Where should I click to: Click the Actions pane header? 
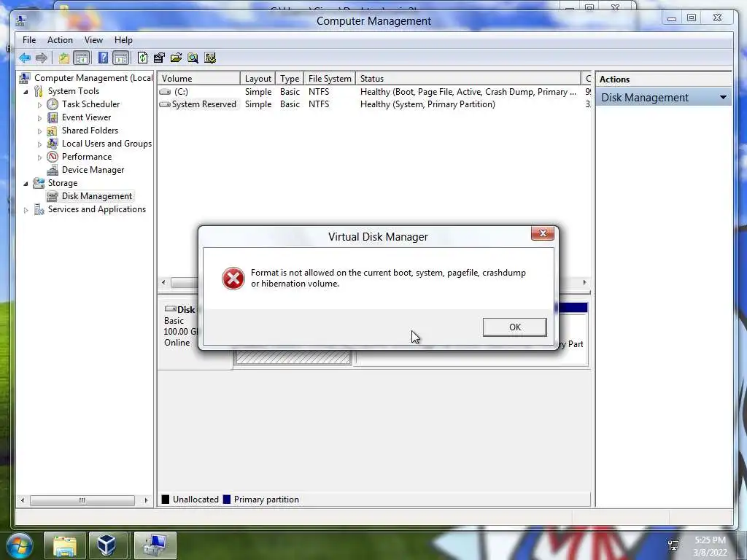click(x=663, y=79)
